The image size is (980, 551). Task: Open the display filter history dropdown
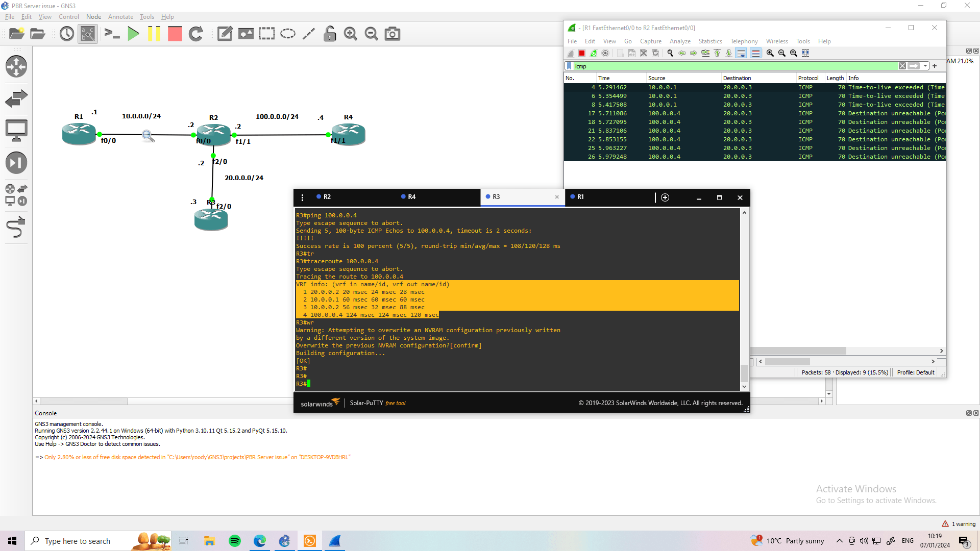pos(925,66)
